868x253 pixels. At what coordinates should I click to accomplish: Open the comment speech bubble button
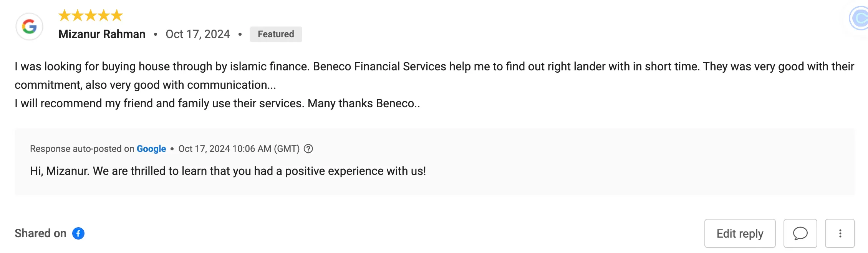800,233
